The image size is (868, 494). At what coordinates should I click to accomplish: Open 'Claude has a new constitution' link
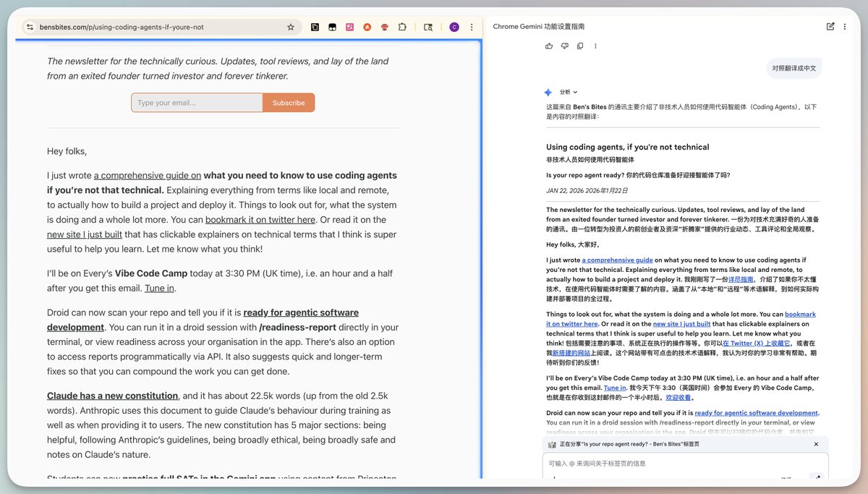pos(112,396)
